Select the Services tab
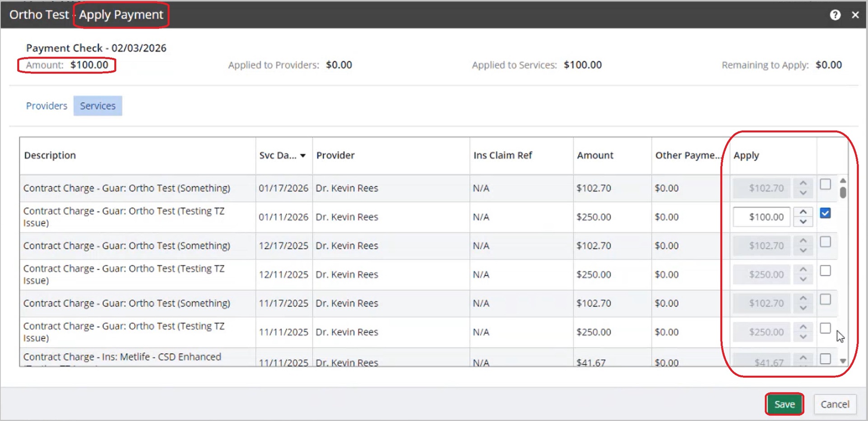Screen dimensions: 868x421 coord(97,106)
